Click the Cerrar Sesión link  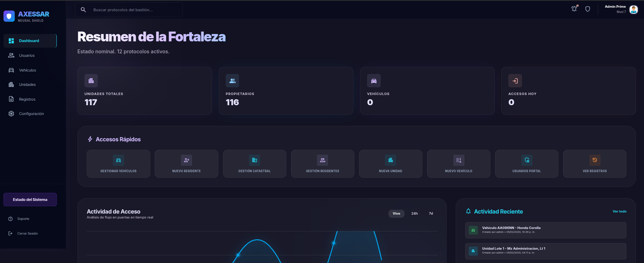click(27, 234)
